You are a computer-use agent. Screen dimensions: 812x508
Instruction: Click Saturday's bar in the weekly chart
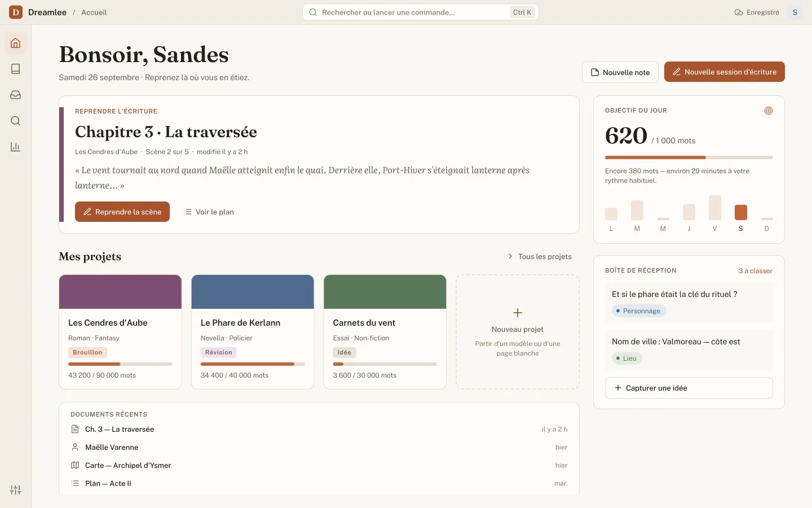pyautogui.click(x=741, y=212)
